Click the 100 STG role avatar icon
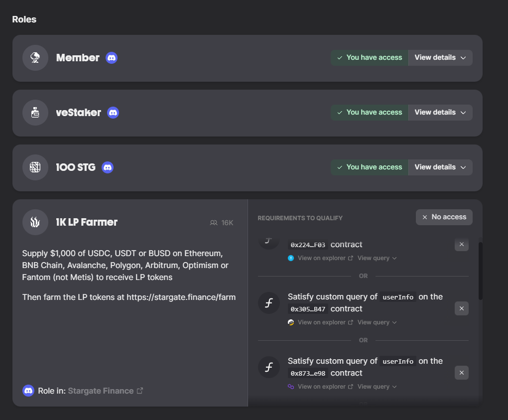This screenshot has height=420, width=508. click(x=35, y=167)
